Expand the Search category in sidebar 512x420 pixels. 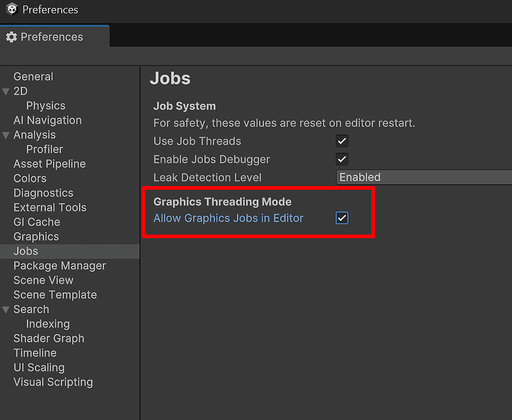7,309
